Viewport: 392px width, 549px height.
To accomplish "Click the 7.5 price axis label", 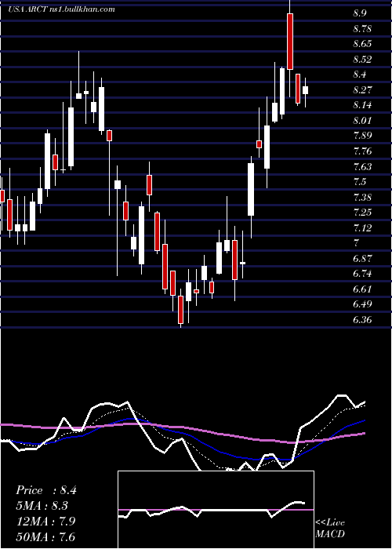I will (x=359, y=182).
